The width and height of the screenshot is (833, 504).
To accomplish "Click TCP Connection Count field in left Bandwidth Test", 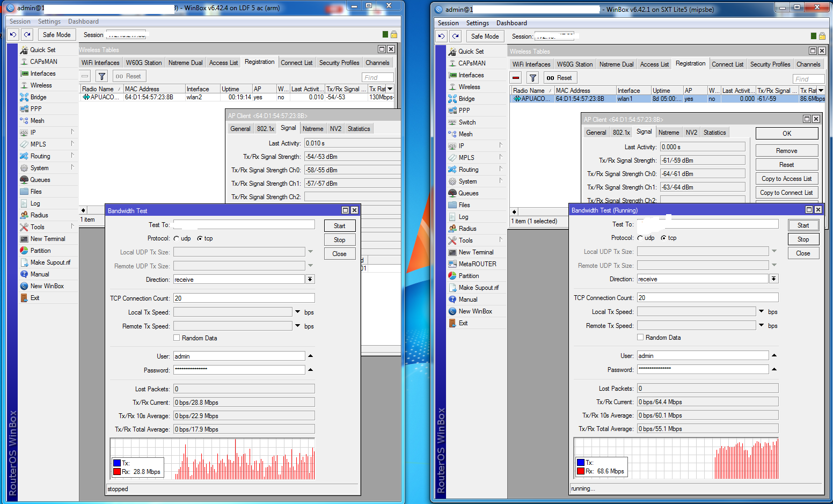I will tap(244, 298).
